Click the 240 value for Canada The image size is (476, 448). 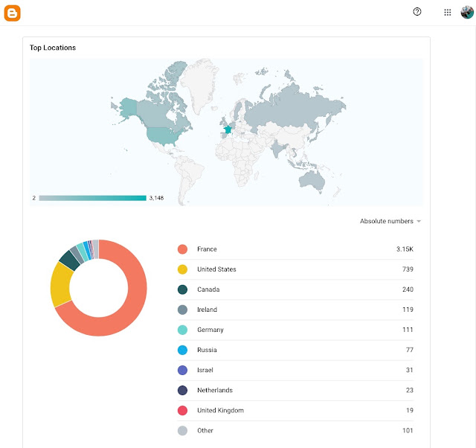tap(408, 289)
